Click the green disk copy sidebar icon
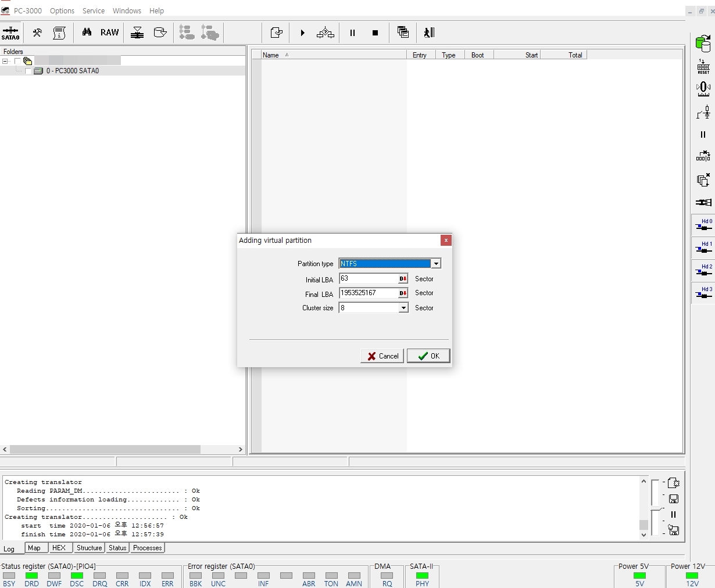This screenshot has width=715, height=588. pyautogui.click(x=703, y=44)
